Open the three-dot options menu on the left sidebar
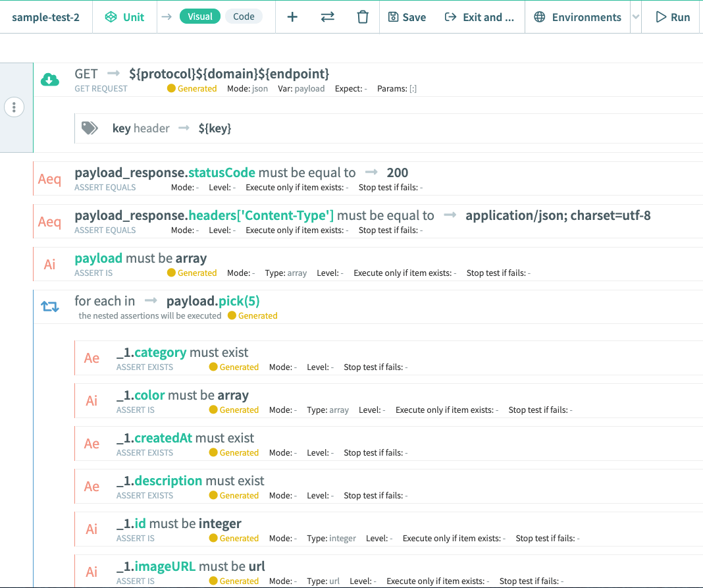 [x=14, y=107]
